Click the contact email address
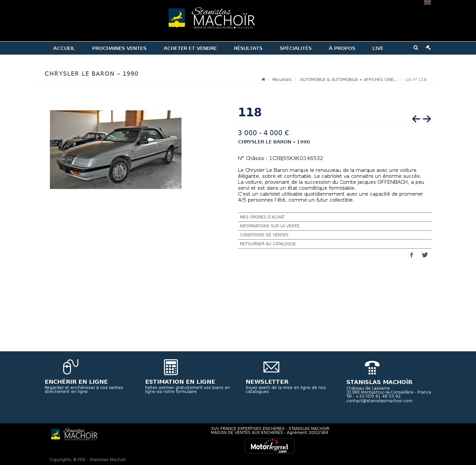 click(379, 401)
